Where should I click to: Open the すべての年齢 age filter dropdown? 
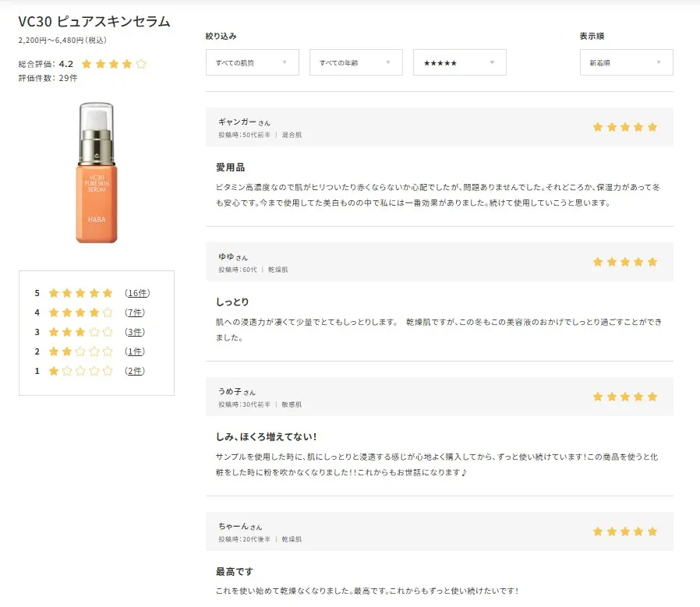[355, 62]
